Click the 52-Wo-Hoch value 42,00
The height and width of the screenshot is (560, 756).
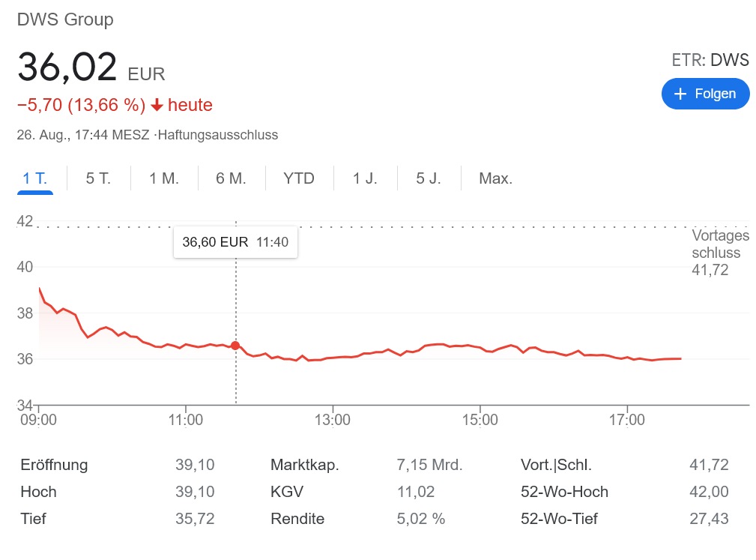click(x=709, y=492)
